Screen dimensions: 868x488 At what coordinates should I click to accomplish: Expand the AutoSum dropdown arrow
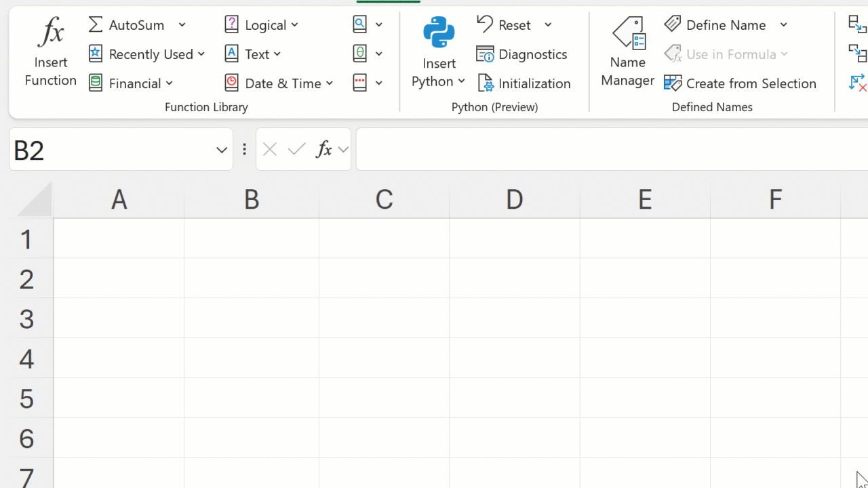(x=182, y=25)
